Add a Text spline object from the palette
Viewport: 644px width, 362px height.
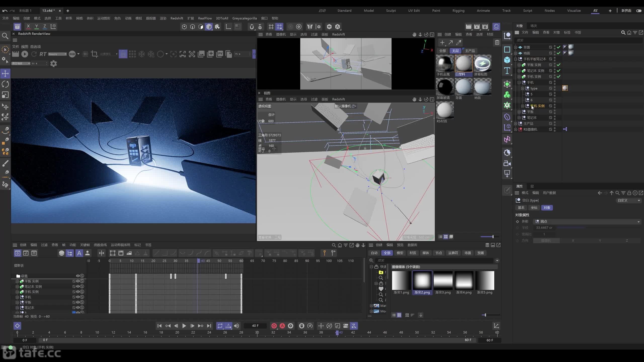tap(507, 71)
